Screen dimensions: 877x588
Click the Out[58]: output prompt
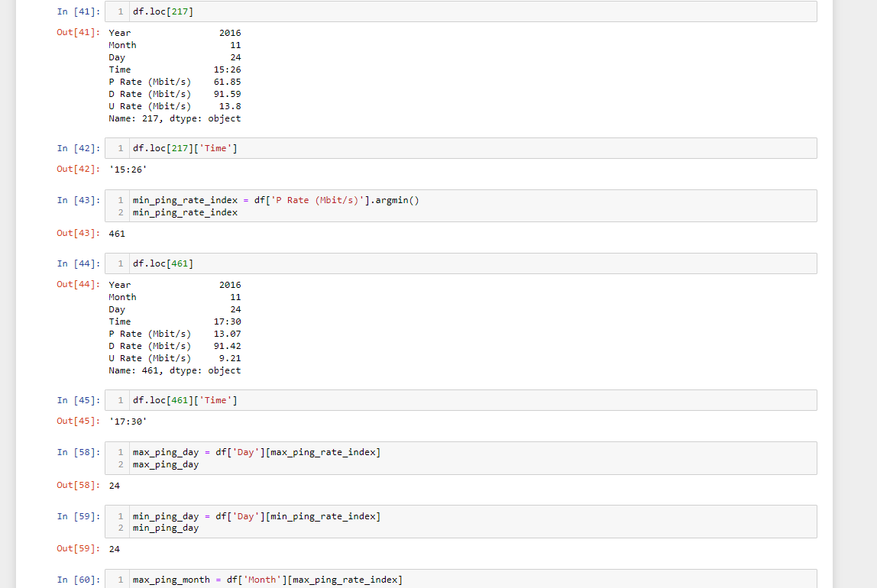[x=78, y=485]
